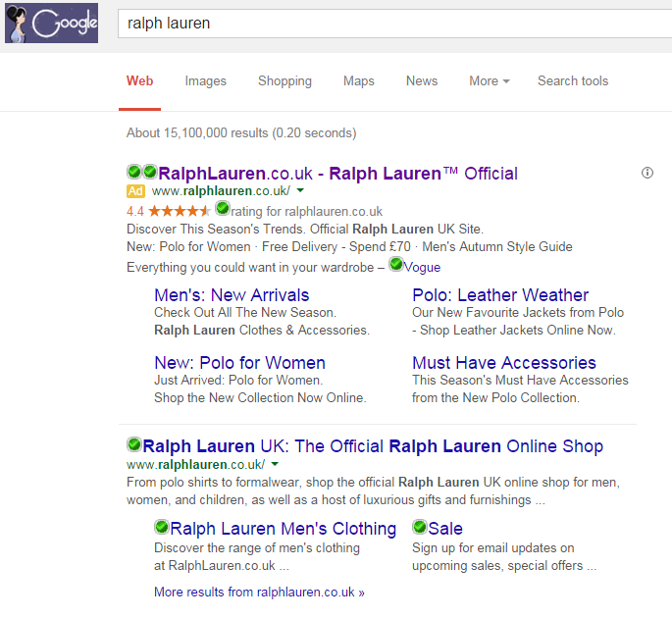Image resolution: width=672 pixels, height=619 pixels.
Task: Switch to the Images tab
Action: coord(206,81)
